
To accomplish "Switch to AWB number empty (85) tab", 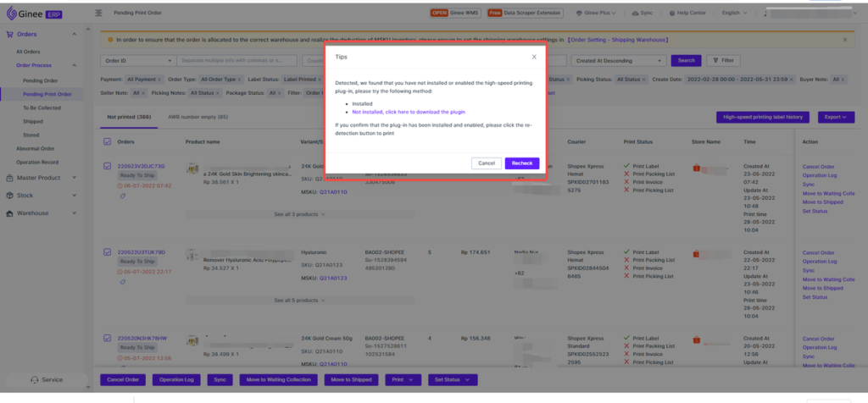I will 198,117.
